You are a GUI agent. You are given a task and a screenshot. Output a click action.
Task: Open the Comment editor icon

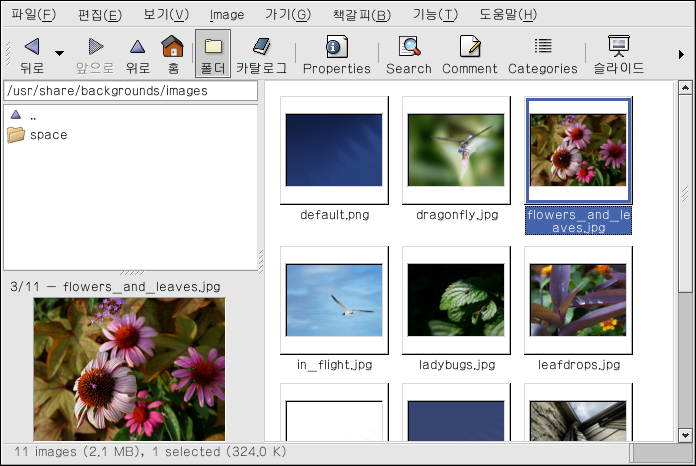point(469,47)
